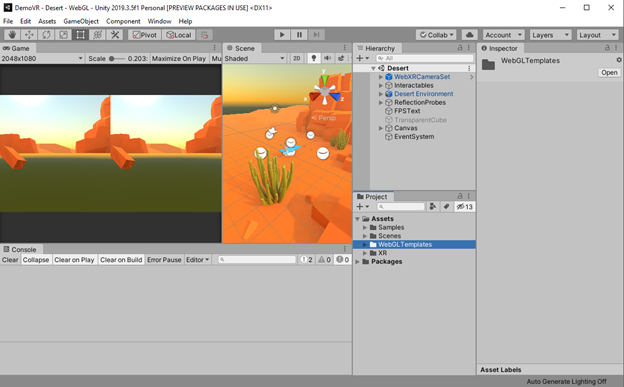
Task: Open Inspector settings gear icon
Action: [619, 60]
